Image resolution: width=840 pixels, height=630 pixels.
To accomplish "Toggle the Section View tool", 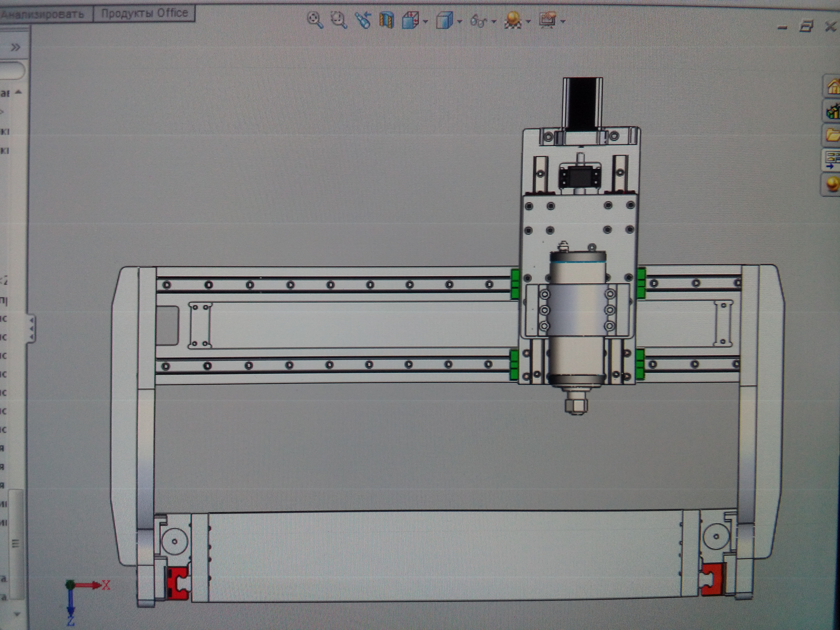I will [387, 20].
